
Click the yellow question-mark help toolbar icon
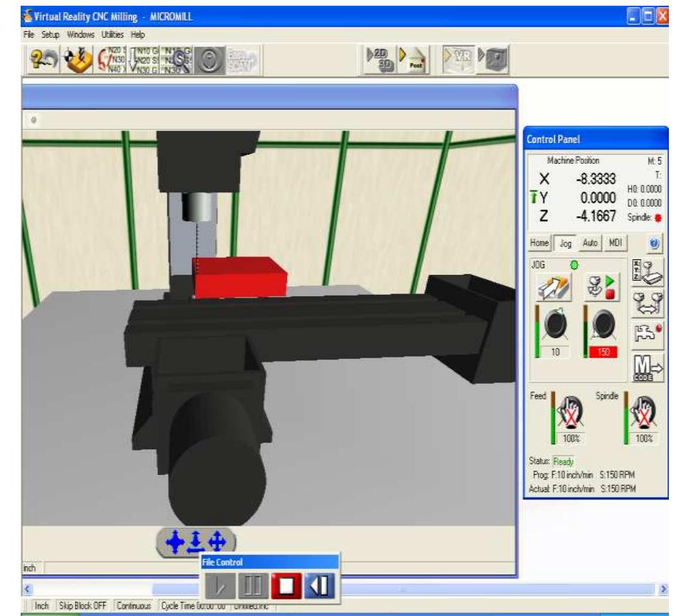pos(43,60)
